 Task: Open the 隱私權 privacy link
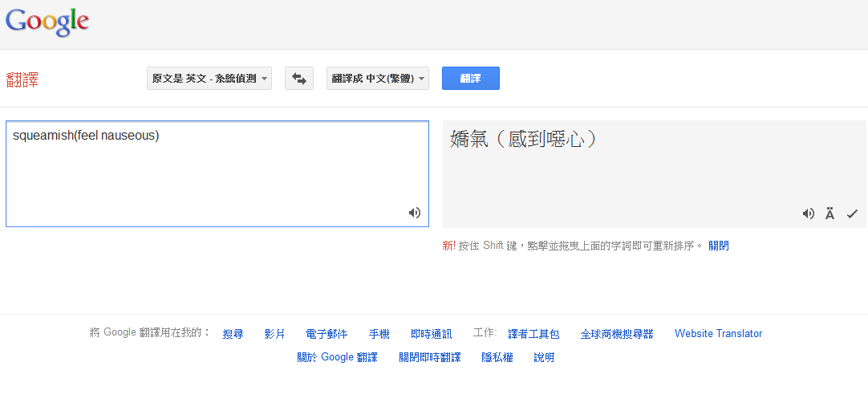click(x=497, y=357)
